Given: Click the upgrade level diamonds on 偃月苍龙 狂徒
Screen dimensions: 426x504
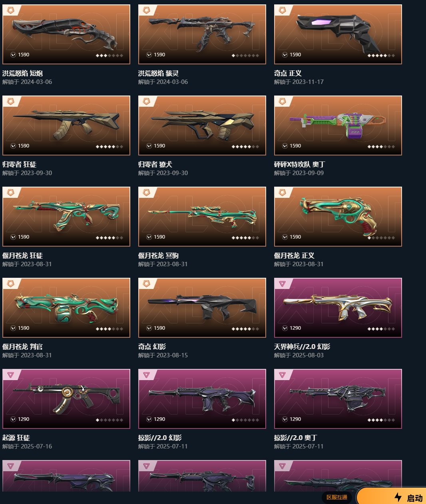Looking at the screenshot, I should (109, 238).
